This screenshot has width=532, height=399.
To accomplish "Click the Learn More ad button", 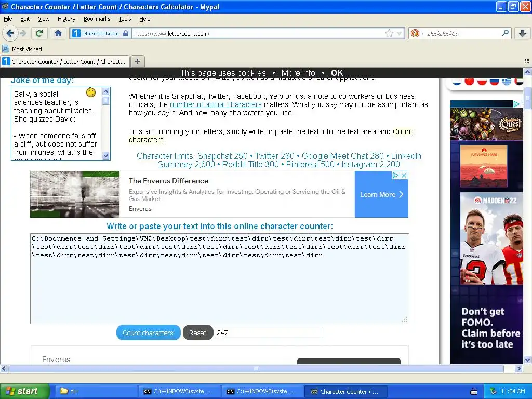I will 381,194.
